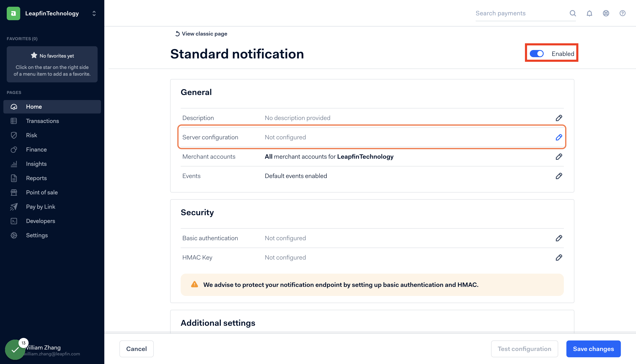Screen dimensions: 636x364
Task: Click the Description edit pencil
Action: 559,118
